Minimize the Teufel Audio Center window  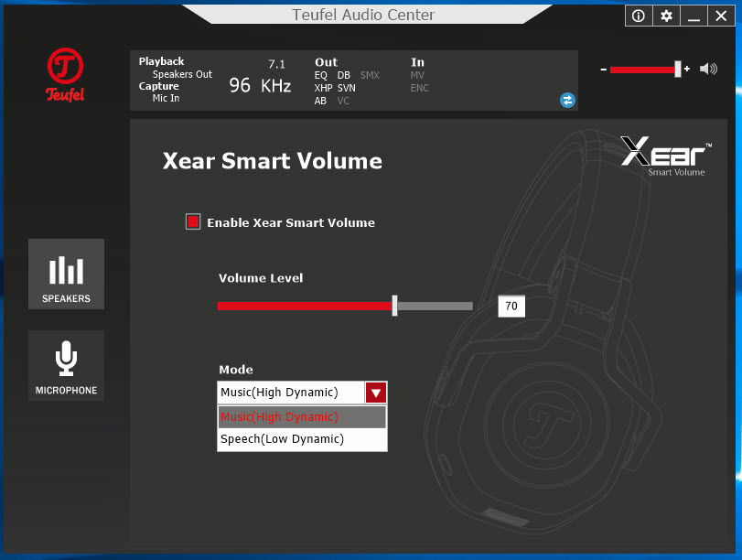coord(694,16)
